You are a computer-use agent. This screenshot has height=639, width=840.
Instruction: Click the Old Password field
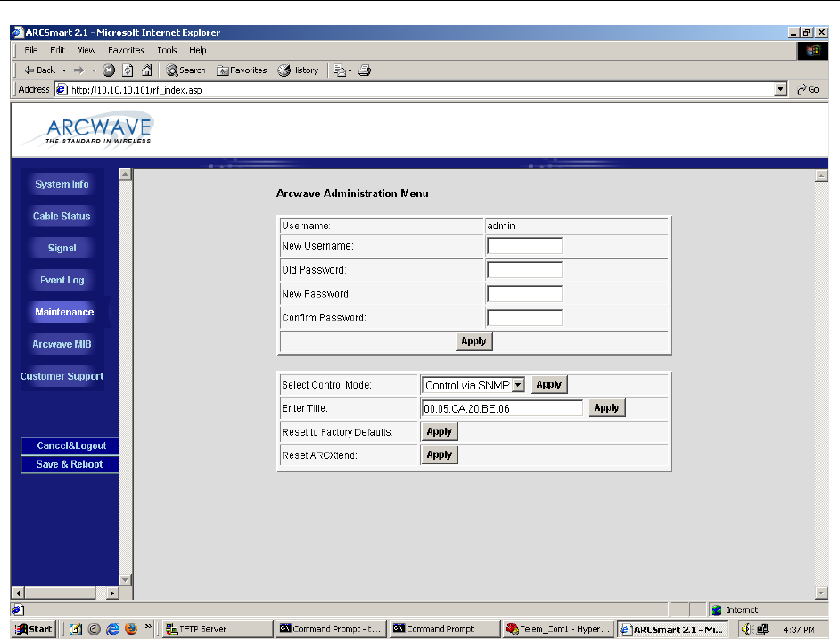524,270
